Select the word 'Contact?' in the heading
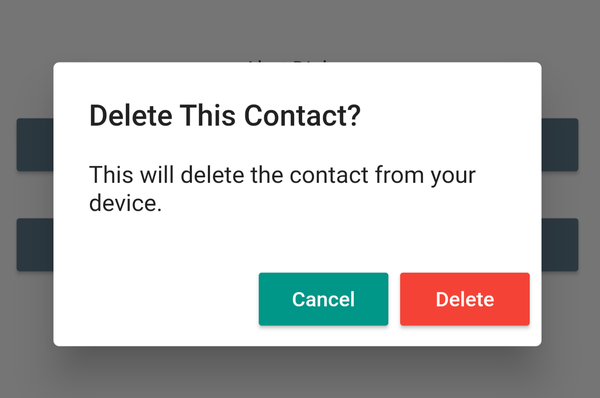Viewport: 600px width, 398px height. 302,116
